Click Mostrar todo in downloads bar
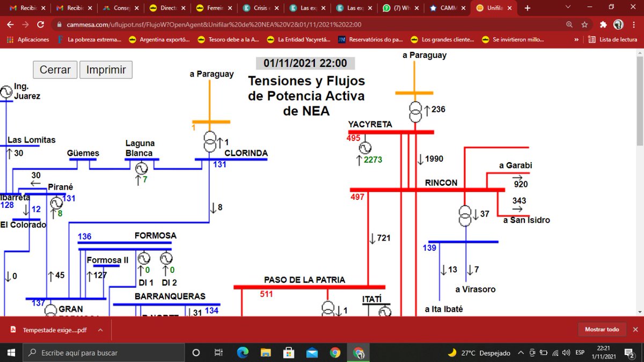This screenshot has height=362, width=644. (602, 330)
